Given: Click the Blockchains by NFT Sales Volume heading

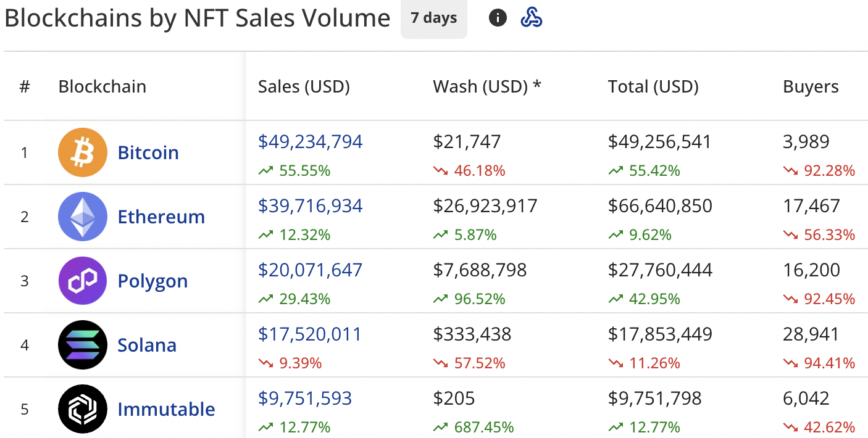Looking at the screenshot, I should (x=198, y=19).
